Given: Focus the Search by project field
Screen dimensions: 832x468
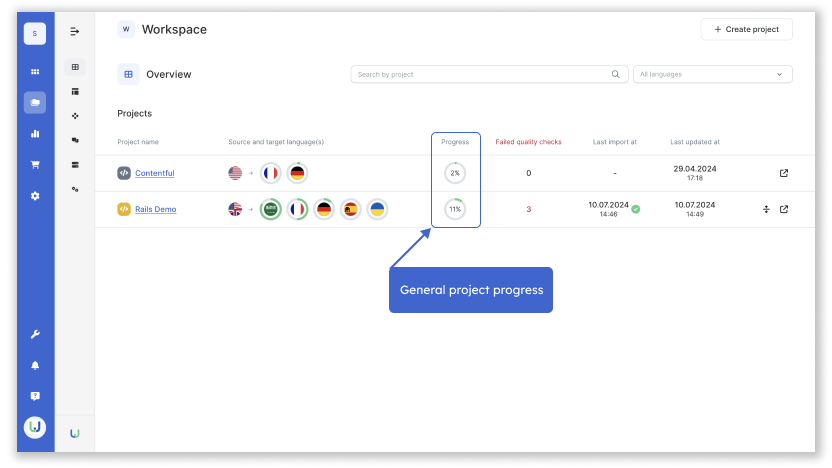Looking at the screenshot, I should point(489,74).
